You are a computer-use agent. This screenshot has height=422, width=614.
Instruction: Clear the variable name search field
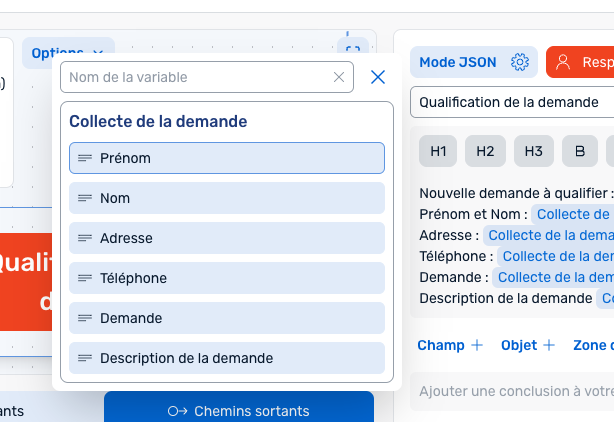coord(339,77)
